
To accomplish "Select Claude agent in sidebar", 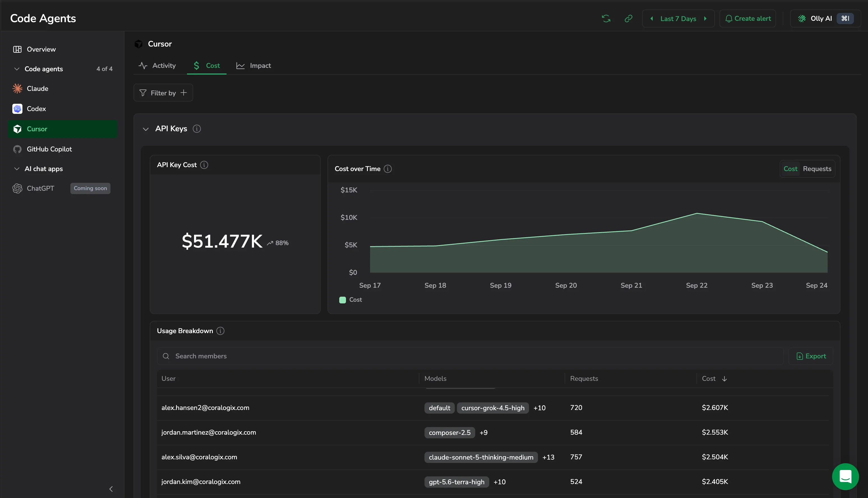I will pyautogui.click(x=63, y=89).
